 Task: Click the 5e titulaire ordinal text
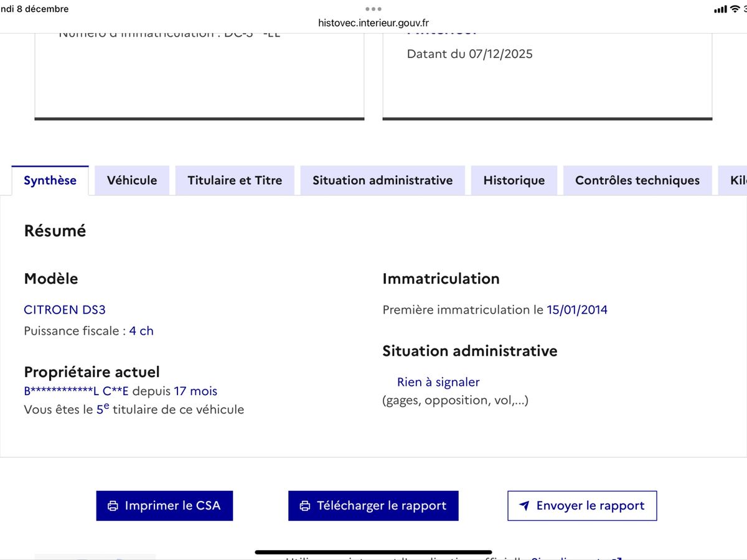pos(103,409)
